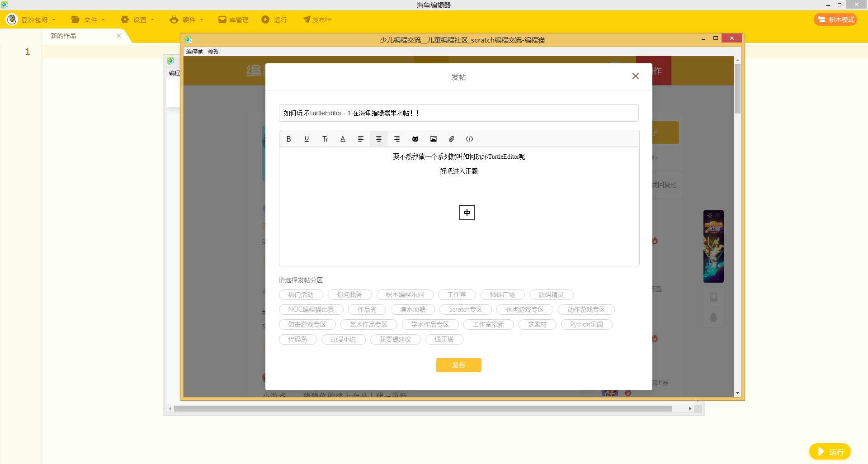Choose the 艺术作品专区 tag

(369, 325)
